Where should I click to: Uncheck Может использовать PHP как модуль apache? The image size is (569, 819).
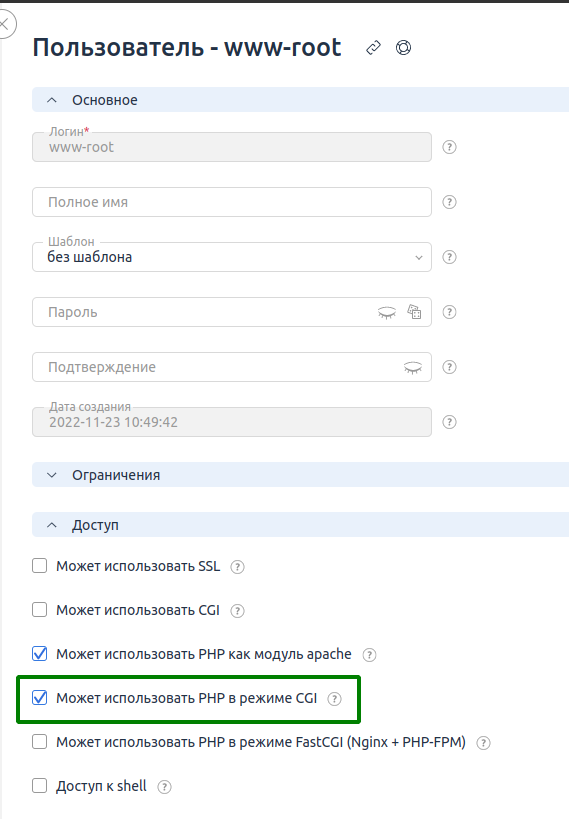[x=40, y=653]
